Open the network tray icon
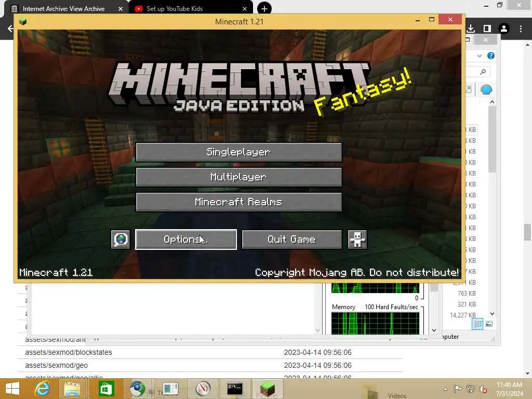 (471, 389)
